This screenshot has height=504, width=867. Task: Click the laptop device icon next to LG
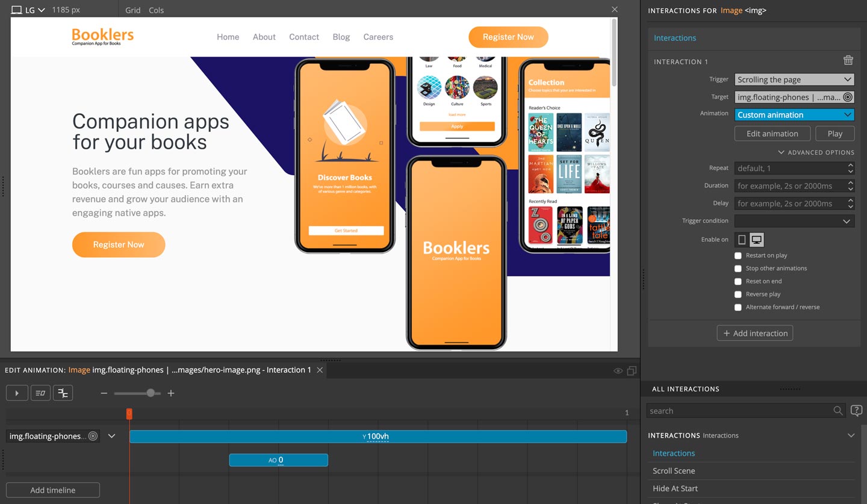point(16,10)
